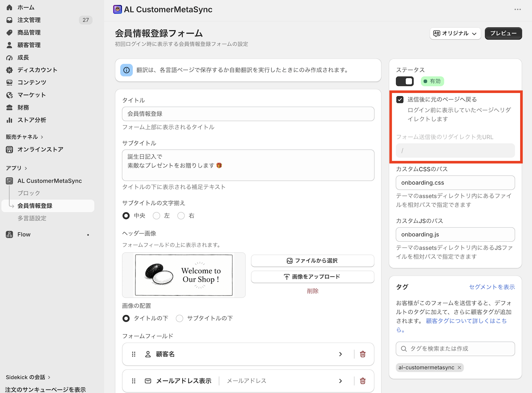Click the content image icon
This screenshot has width=532, height=393.
pos(10,83)
